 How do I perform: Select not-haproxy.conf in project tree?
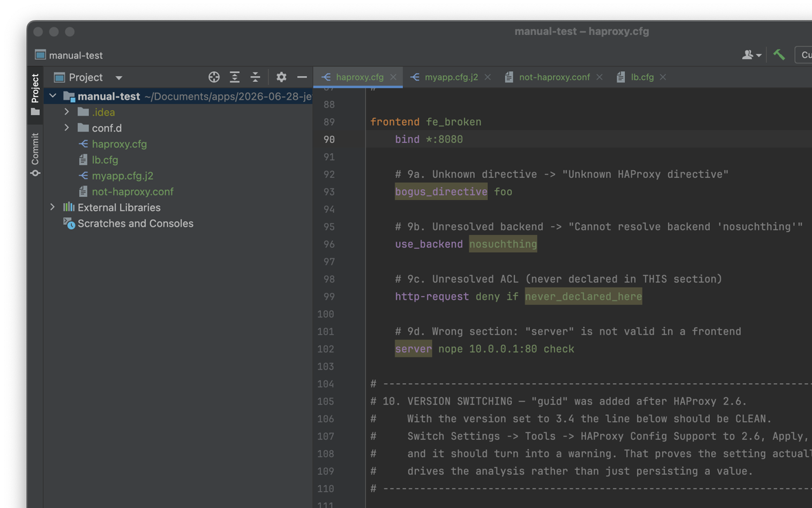point(133,191)
